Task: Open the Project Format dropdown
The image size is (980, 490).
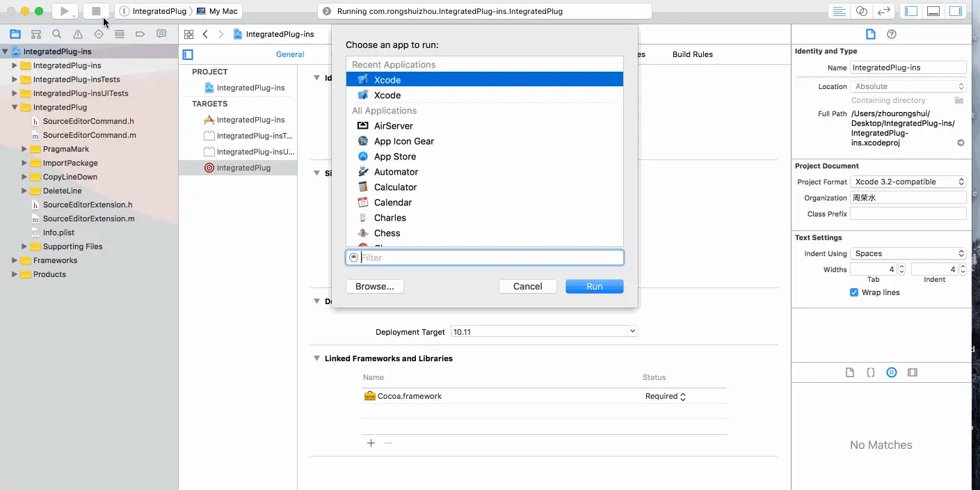Action: pos(908,182)
